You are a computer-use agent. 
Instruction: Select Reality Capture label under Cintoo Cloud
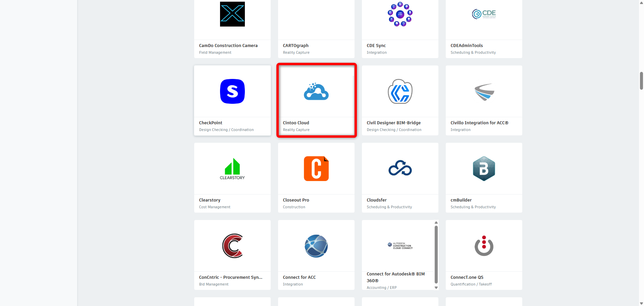click(x=296, y=130)
